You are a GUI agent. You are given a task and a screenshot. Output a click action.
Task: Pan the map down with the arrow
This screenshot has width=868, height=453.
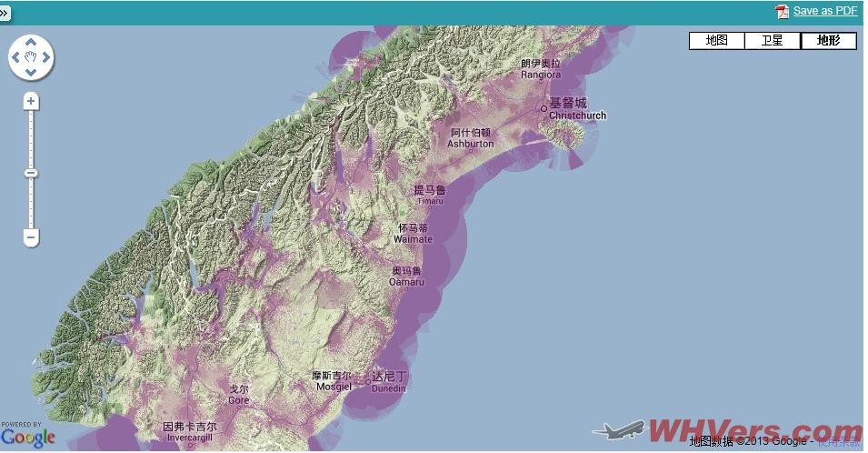[31, 73]
